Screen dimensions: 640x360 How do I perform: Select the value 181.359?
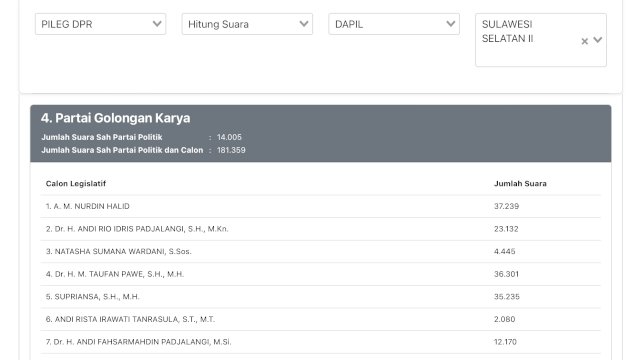(231, 150)
